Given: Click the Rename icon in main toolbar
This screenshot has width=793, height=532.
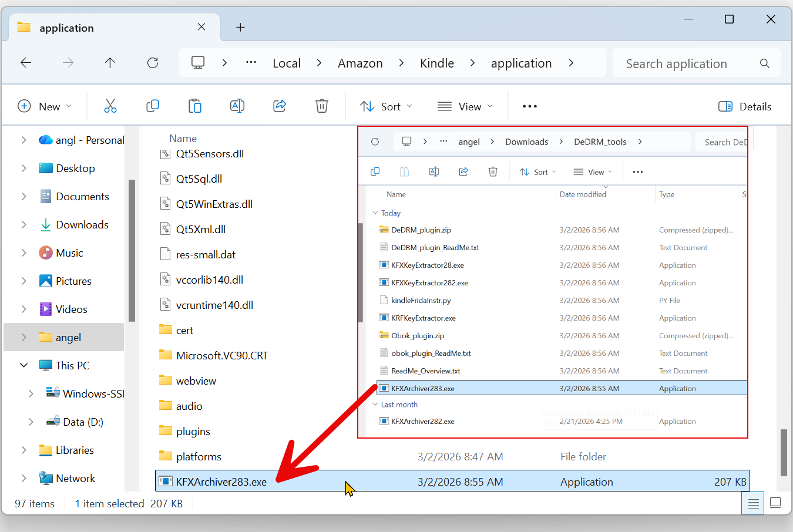Looking at the screenshot, I should pyautogui.click(x=237, y=106).
